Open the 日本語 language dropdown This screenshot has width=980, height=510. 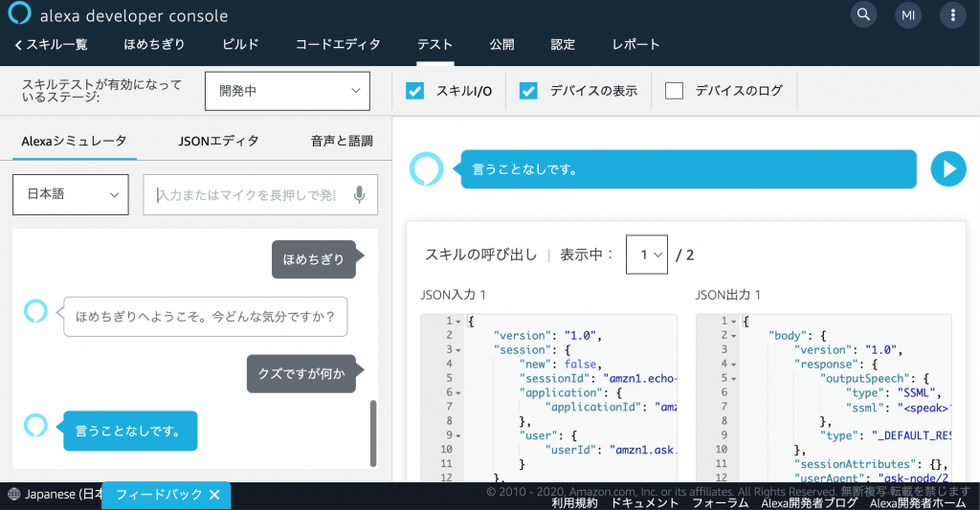click(x=71, y=194)
